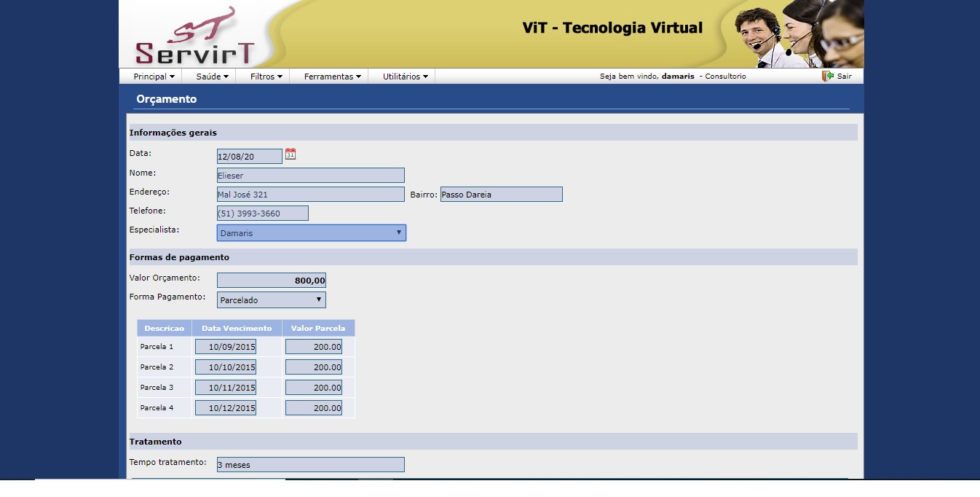Click Parcela 3 value field 200.00
This screenshot has width=980, height=497.
coord(314,388)
